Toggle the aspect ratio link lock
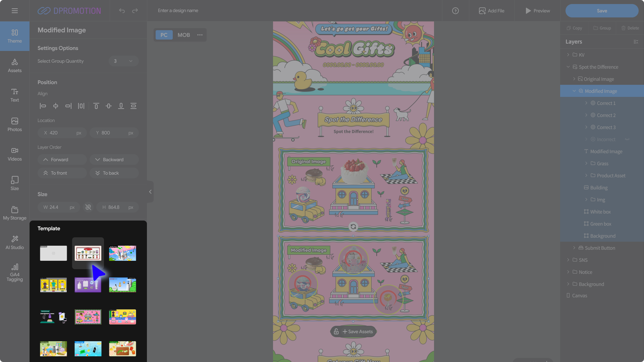The width and height of the screenshot is (644, 362). [88, 207]
